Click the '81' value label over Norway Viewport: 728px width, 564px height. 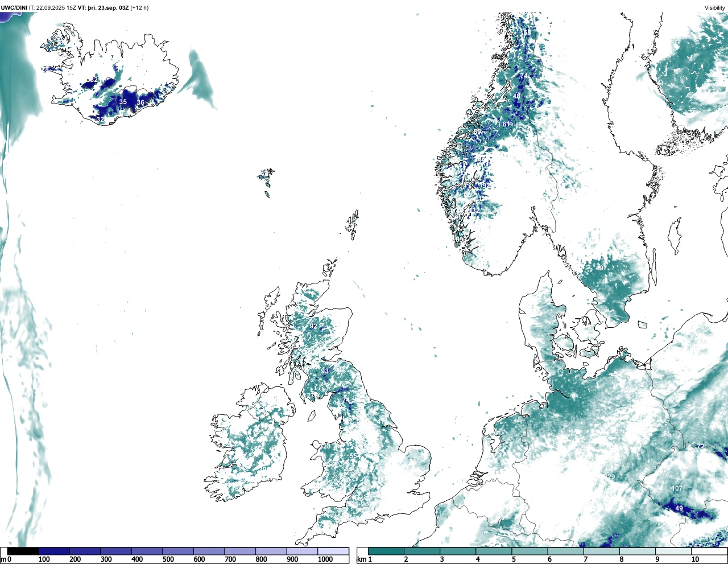tap(506, 124)
